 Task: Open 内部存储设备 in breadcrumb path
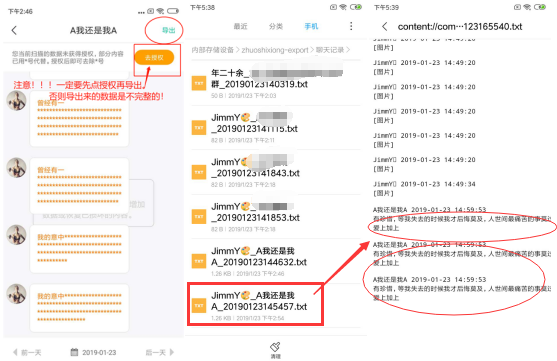(x=212, y=50)
